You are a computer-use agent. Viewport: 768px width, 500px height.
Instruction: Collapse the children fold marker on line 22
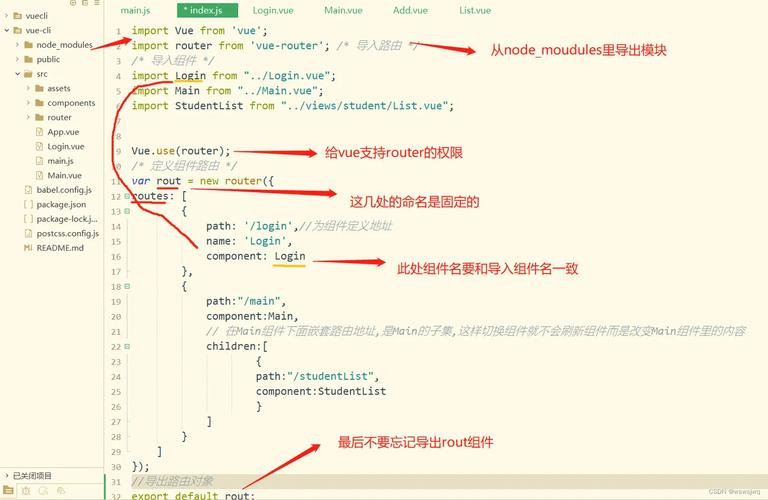point(127,347)
